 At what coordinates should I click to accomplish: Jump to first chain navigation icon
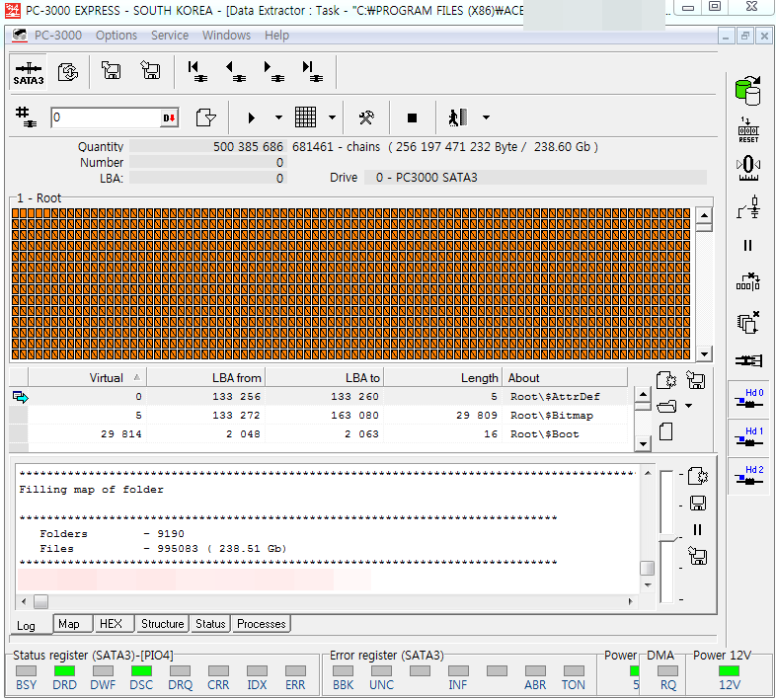(197, 72)
